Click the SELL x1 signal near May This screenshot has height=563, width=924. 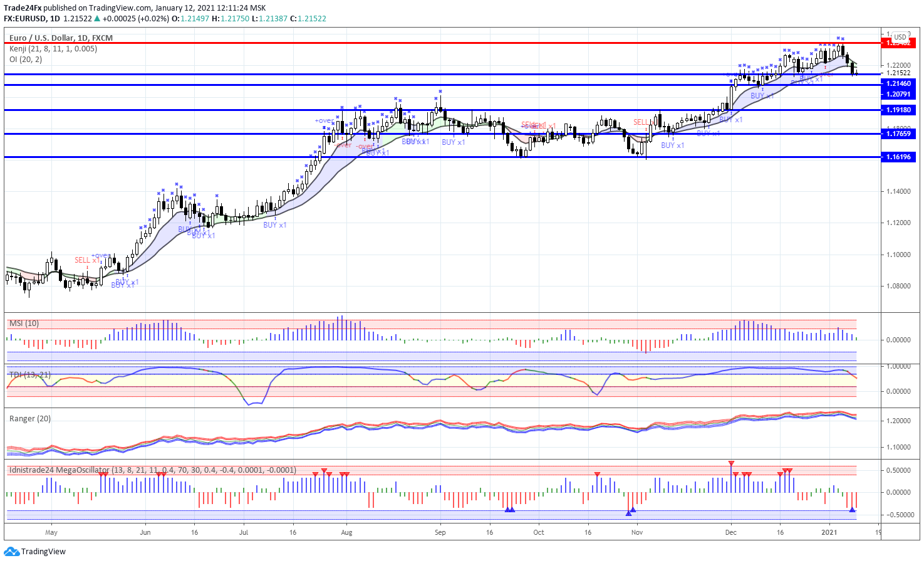point(86,260)
